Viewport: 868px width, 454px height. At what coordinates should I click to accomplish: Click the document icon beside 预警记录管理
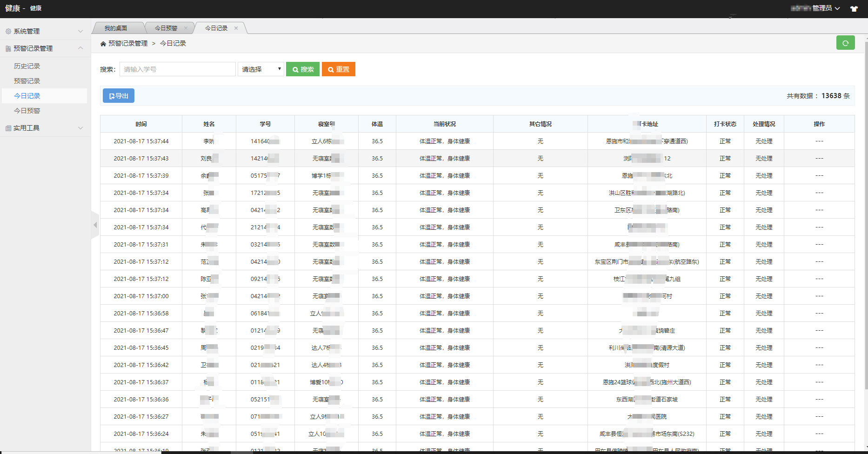[8, 48]
